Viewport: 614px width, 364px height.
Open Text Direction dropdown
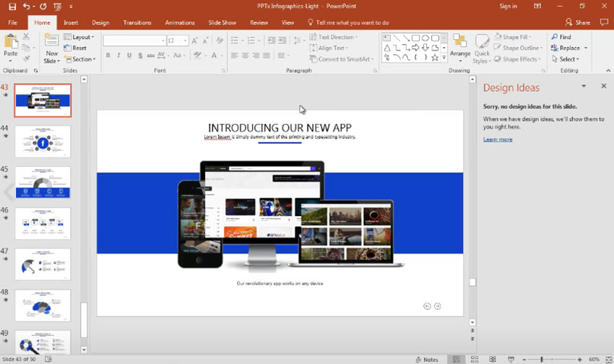pos(333,37)
